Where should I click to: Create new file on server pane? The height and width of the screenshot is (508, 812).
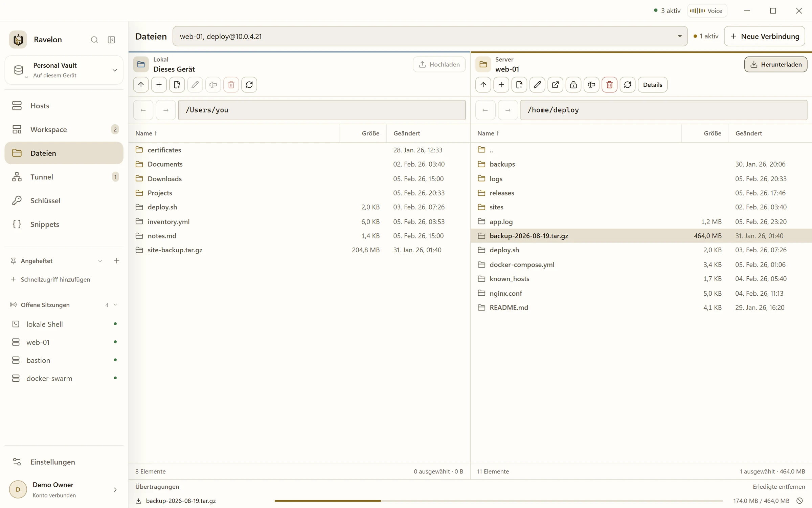tap(519, 85)
